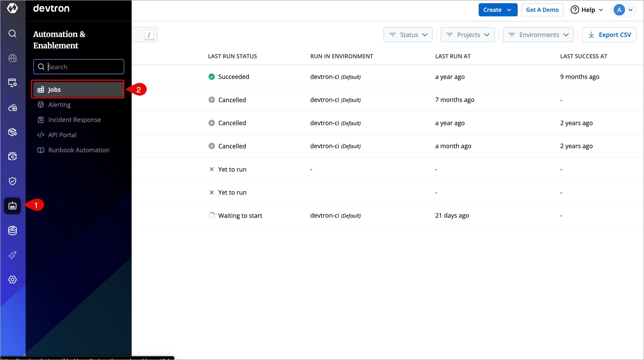
Task: Expand the Help menu
Action: pyautogui.click(x=587, y=10)
